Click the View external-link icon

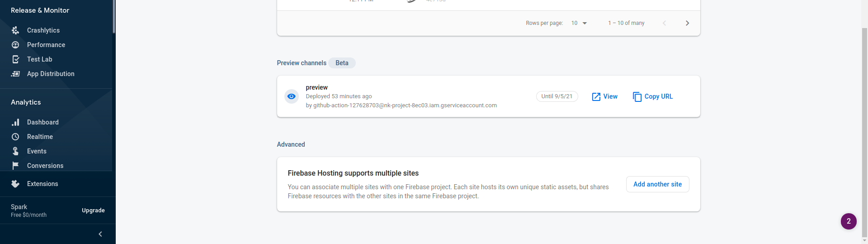click(596, 97)
